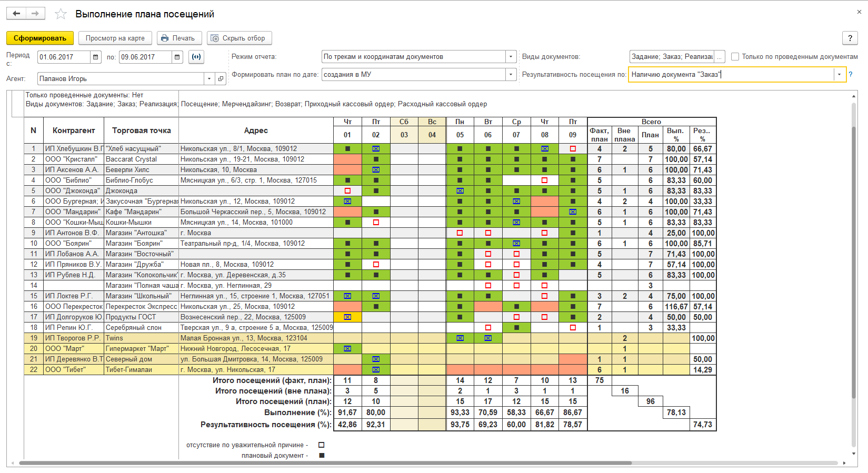Click ellipsis button for Виды документов

click(x=720, y=57)
